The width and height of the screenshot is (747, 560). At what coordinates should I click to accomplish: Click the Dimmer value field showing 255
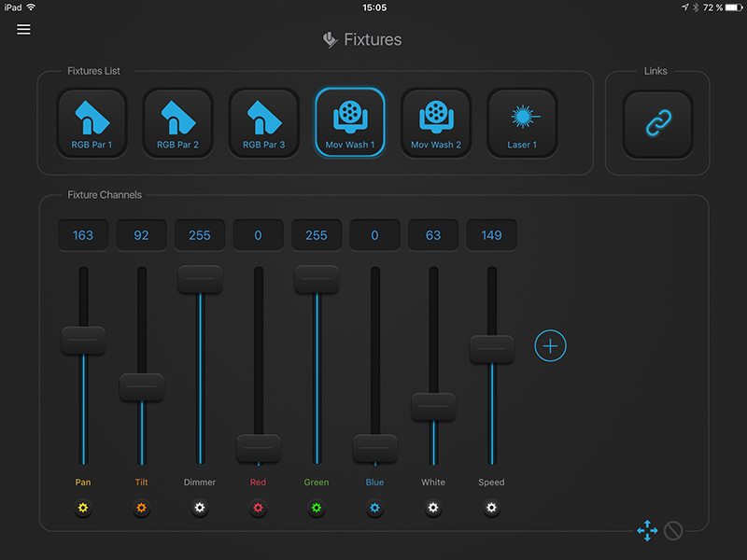point(200,235)
